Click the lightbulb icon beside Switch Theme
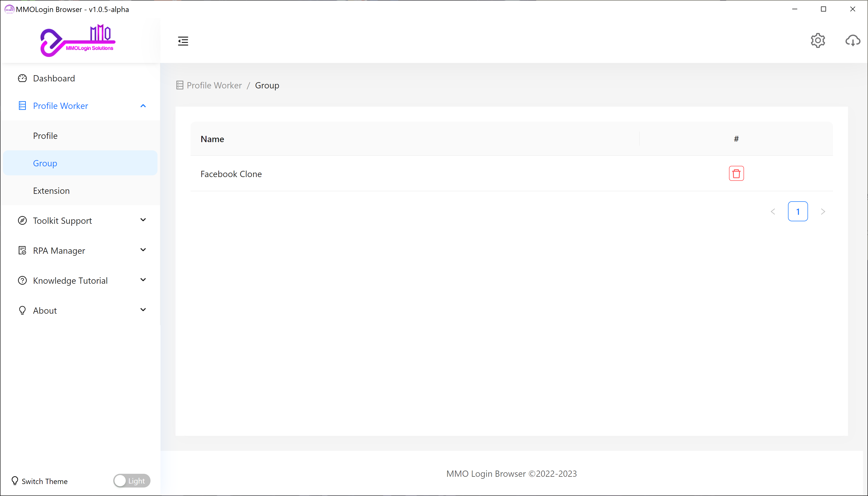Screen dimensions: 868x496 (15, 481)
